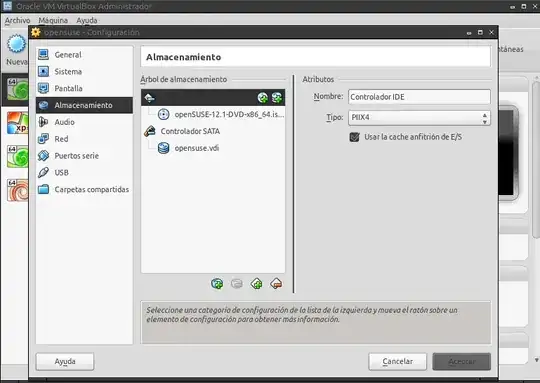Click the remove attachment button below the tree
Viewport: 540px width, 383px height.
coord(237,284)
